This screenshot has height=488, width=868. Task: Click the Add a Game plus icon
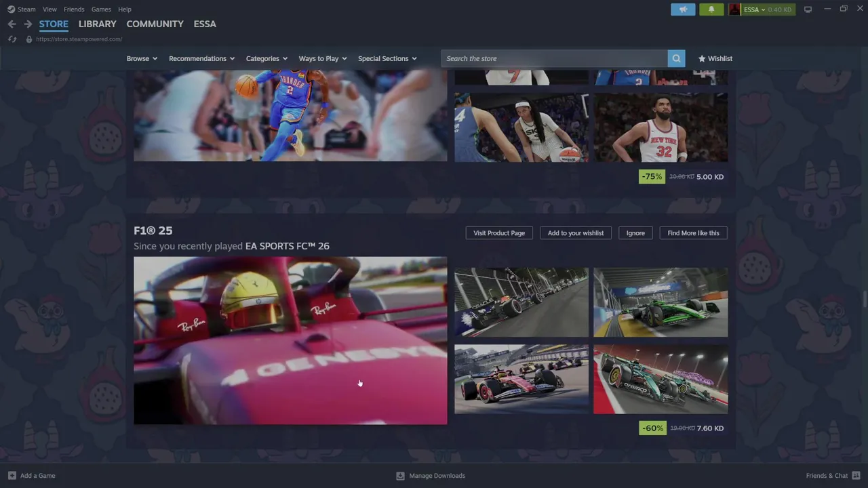pyautogui.click(x=12, y=476)
